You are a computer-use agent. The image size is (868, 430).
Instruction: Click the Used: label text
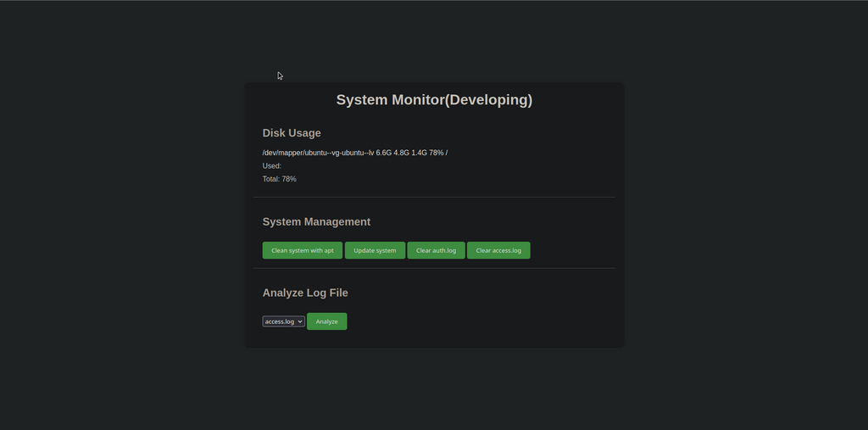[x=272, y=166]
